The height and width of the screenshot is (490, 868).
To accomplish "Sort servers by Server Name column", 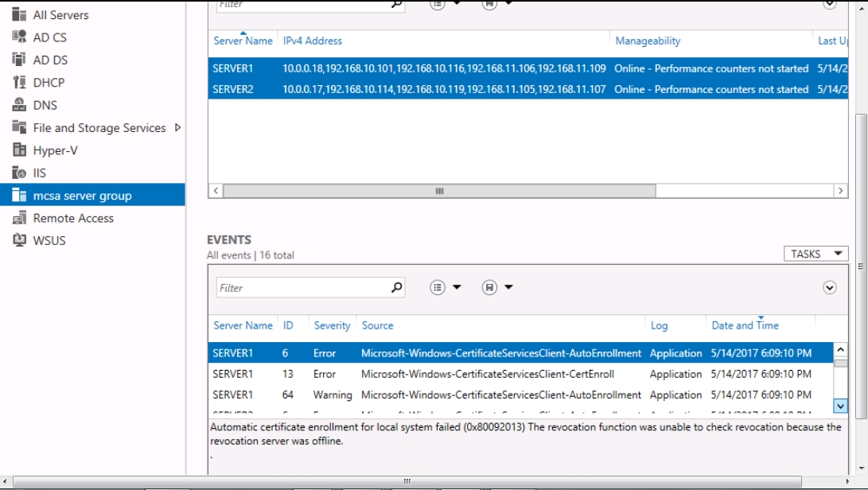I will tap(243, 41).
